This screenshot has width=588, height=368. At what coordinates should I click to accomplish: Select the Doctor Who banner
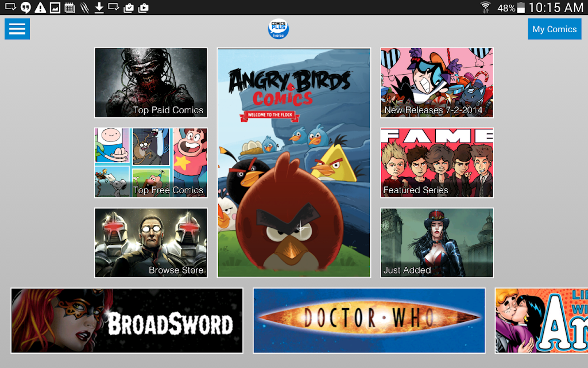click(369, 321)
